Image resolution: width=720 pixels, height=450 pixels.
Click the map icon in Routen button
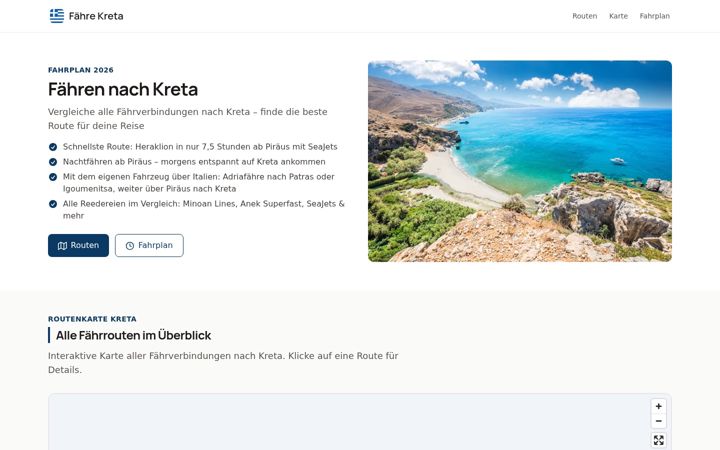click(x=62, y=246)
